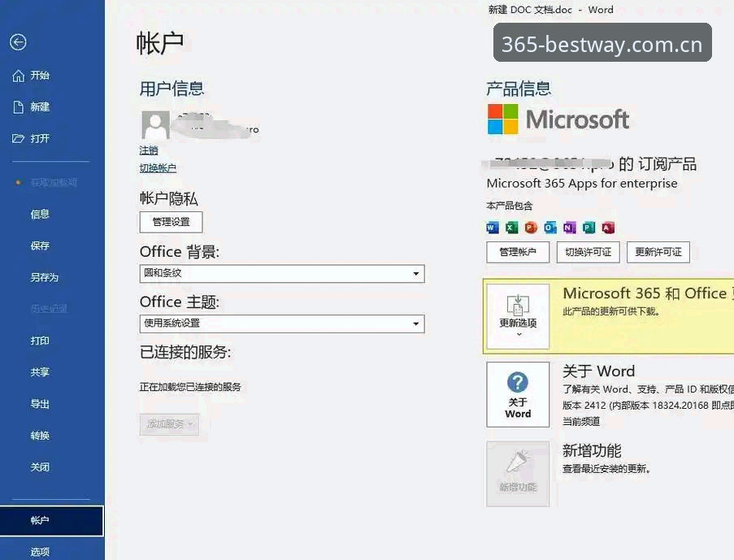The height and width of the screenshot is (560, 734).
Task: Open 选项 at the sidebar bottom
Action: pyautogui.click(x=41, y=552)
